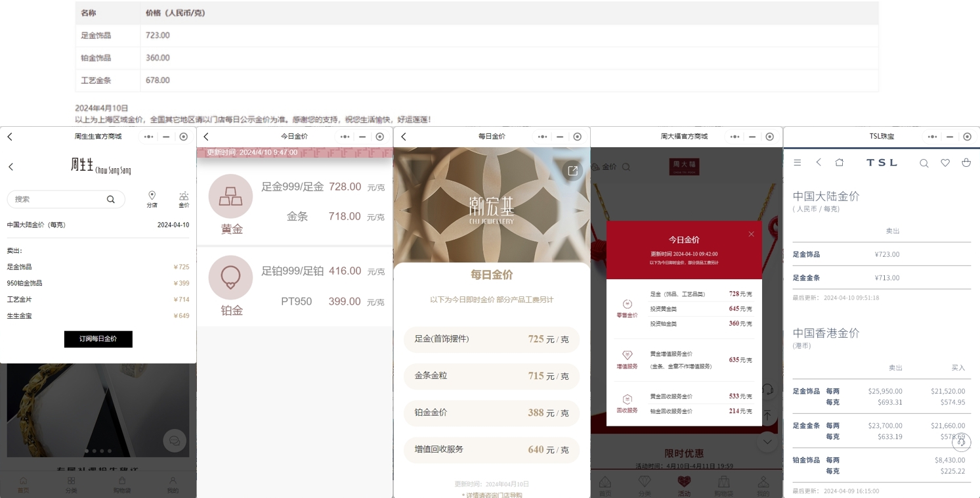Viewport: 980px width, 498px height.
Task: Click the magnifier icon in 周生生 search box
Action: (111, 199)
